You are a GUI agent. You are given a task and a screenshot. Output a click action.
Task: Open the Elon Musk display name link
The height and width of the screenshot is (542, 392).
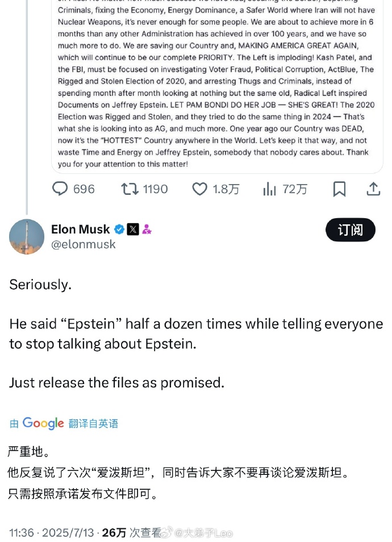81,230
